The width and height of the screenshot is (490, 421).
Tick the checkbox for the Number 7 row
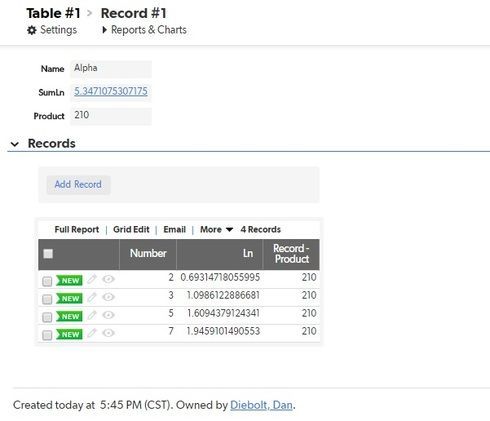coord(47,335)
